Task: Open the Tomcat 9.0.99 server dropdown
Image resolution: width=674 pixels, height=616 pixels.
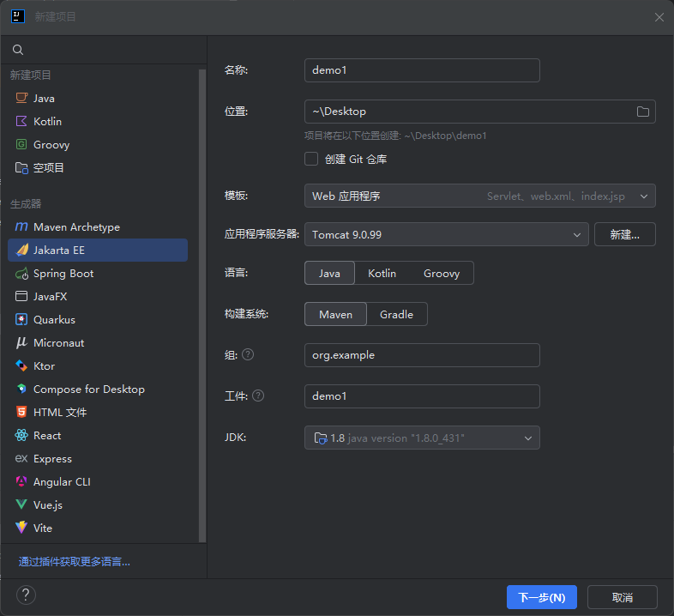Action: click(x=446, y=234)
